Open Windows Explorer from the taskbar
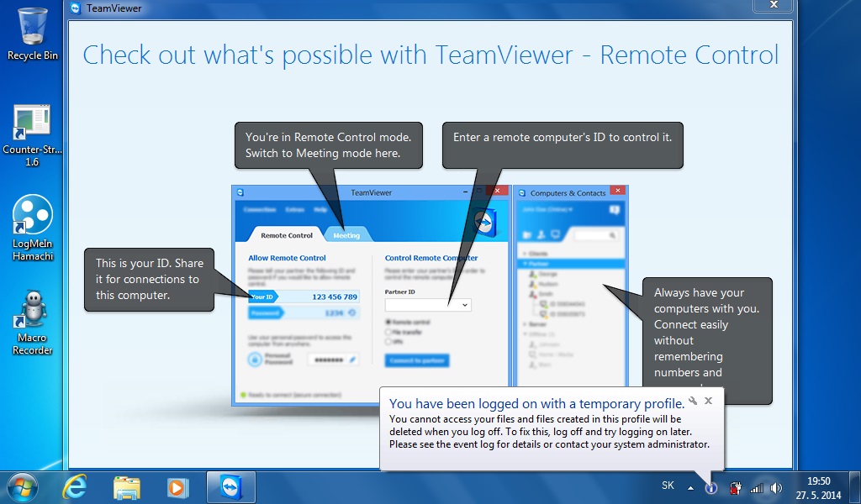 click(126, 487)
